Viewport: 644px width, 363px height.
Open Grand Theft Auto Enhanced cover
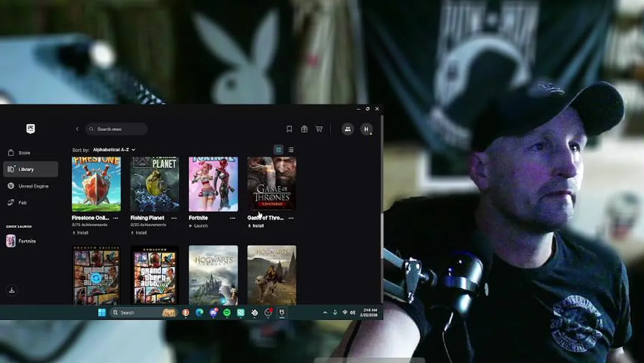155,275
